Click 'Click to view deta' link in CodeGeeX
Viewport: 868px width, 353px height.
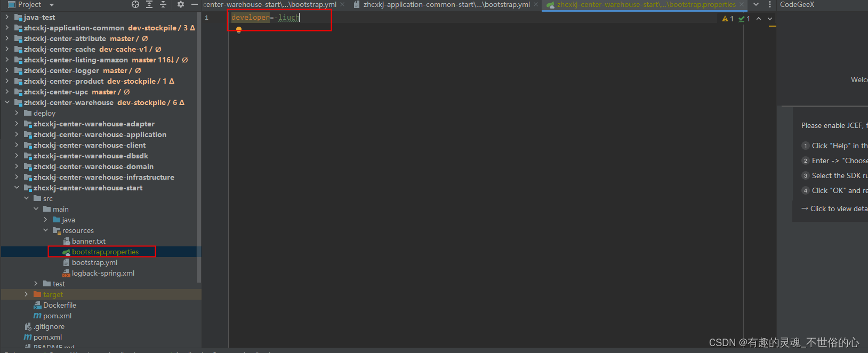coord(838,208)
